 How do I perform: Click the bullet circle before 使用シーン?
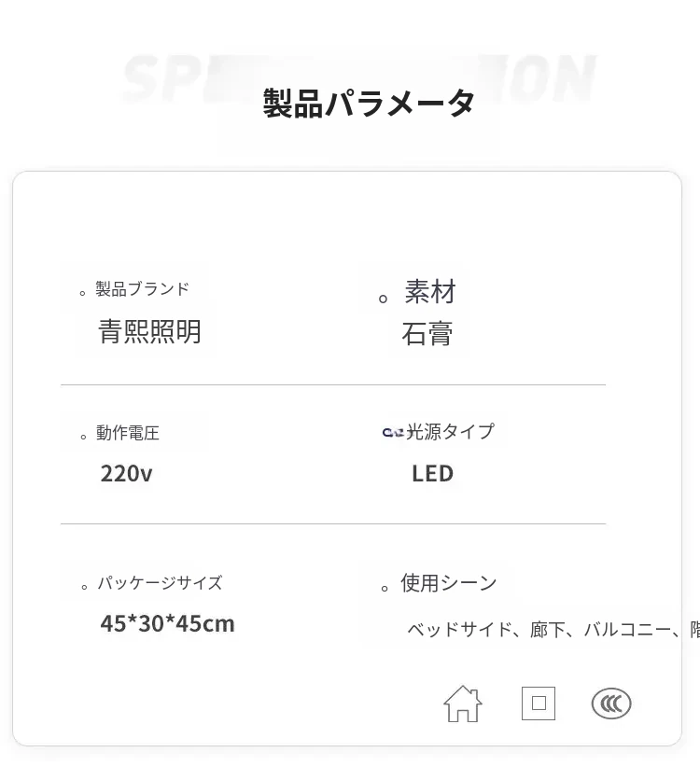(x=385, y=588)
